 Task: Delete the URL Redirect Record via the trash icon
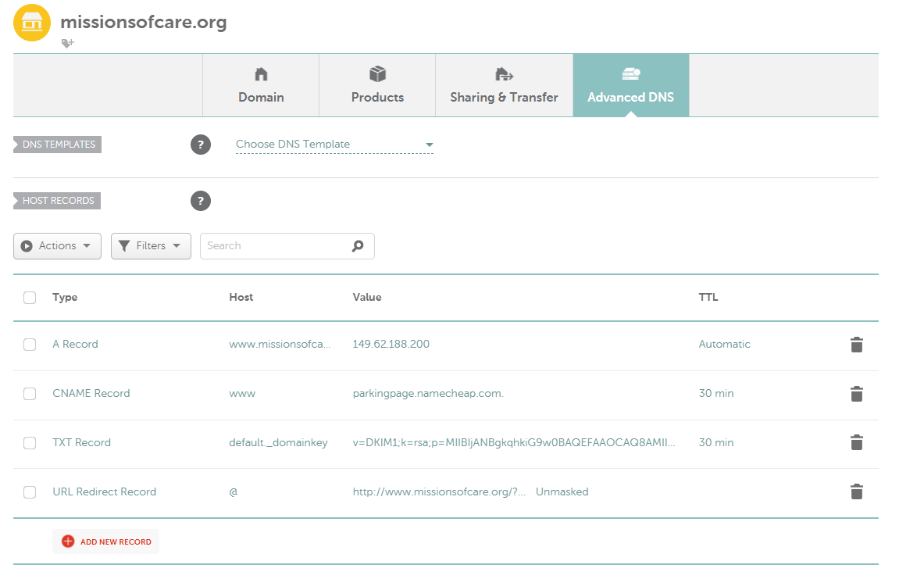(857, 491)
